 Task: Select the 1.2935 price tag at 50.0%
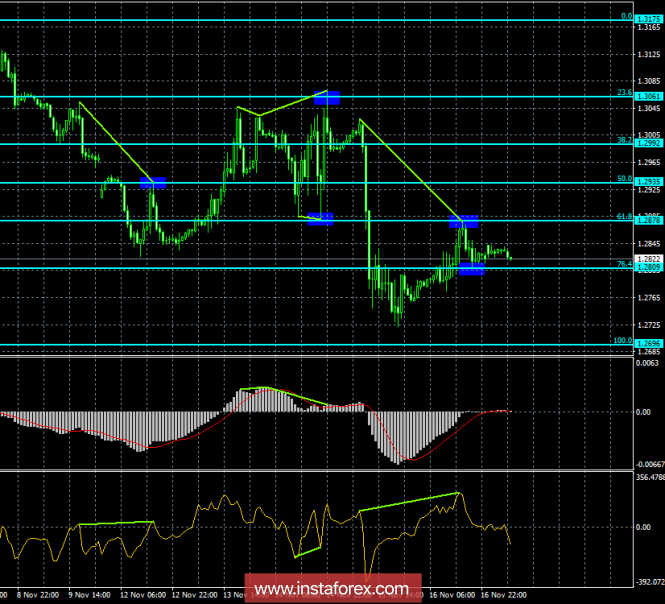click(x=648, y=182)
